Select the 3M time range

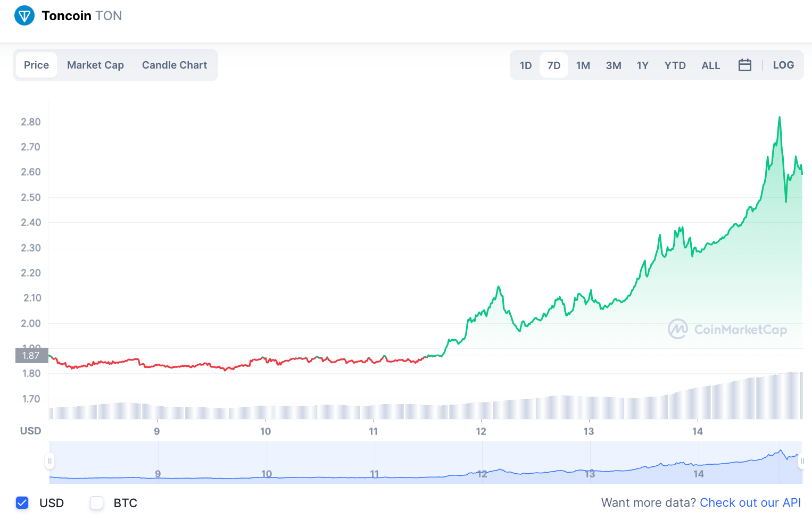tap(614, 65)
